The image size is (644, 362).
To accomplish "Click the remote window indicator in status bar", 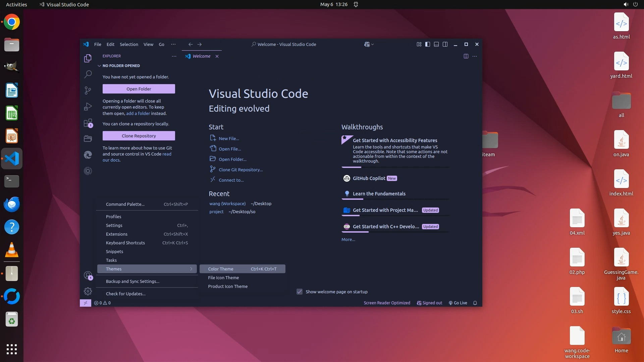I will coord(86,303).
